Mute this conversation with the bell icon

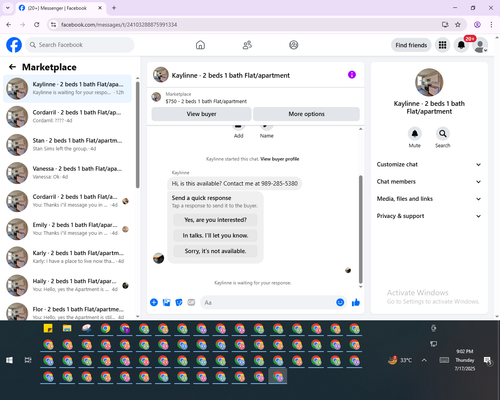pyautogui.click(x=414, y=134)
